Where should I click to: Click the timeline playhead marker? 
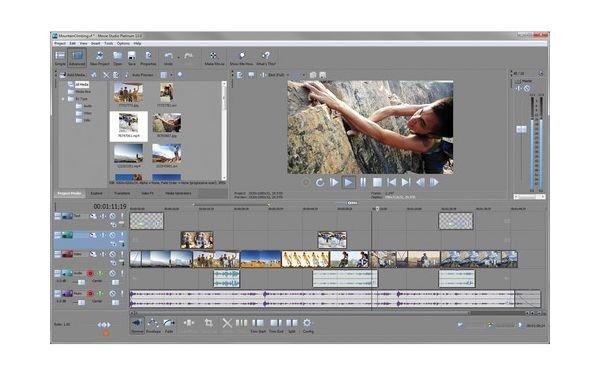[x=377, y=209]
